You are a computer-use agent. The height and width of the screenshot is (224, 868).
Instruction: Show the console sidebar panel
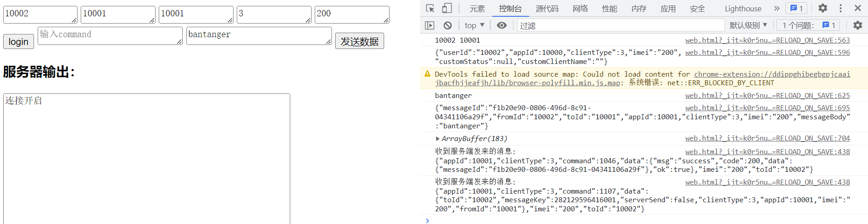[429, 25]
